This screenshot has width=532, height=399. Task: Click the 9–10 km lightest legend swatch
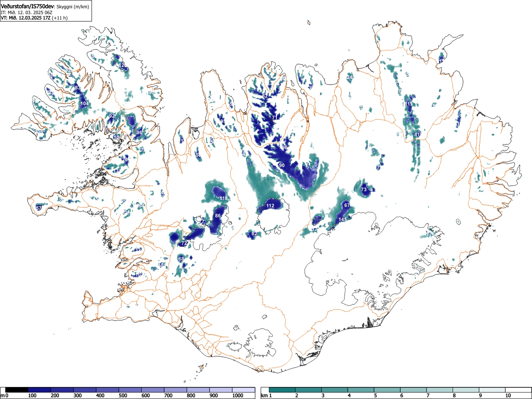coord(493,390)
